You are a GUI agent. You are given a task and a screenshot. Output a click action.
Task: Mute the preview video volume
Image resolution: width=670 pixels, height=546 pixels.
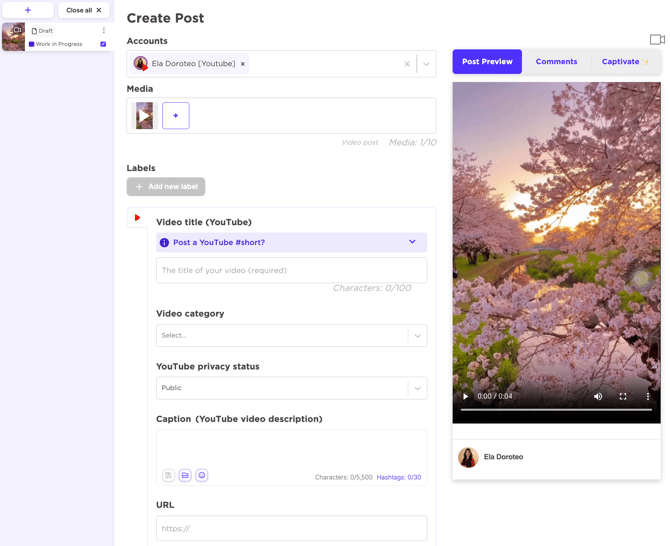pos(598,396)
